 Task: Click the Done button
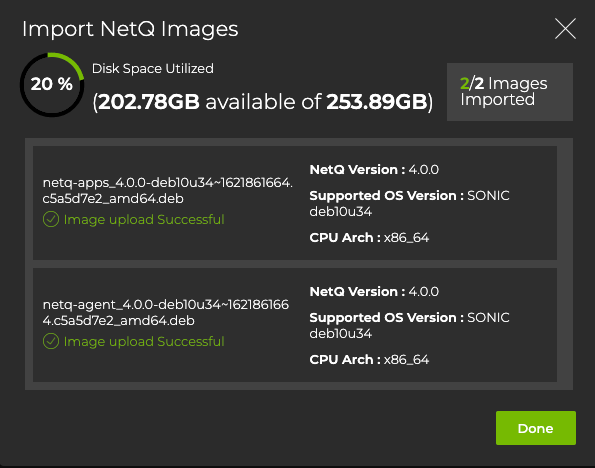[x=536, y=428]
